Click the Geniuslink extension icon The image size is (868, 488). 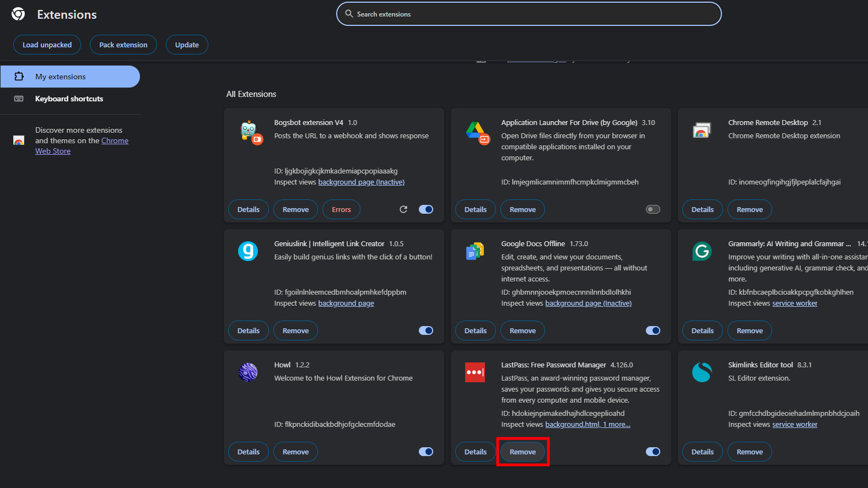coord(248,251)
